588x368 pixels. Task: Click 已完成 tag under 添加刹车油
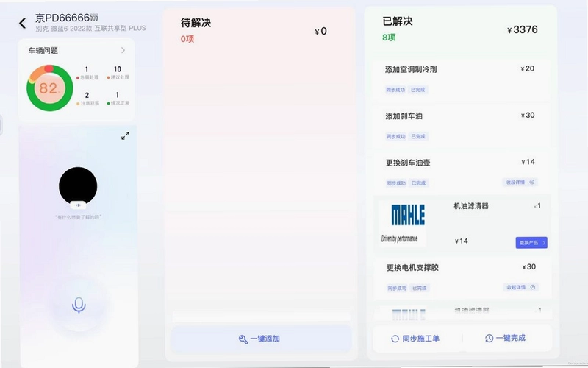(x=418, y=136)
